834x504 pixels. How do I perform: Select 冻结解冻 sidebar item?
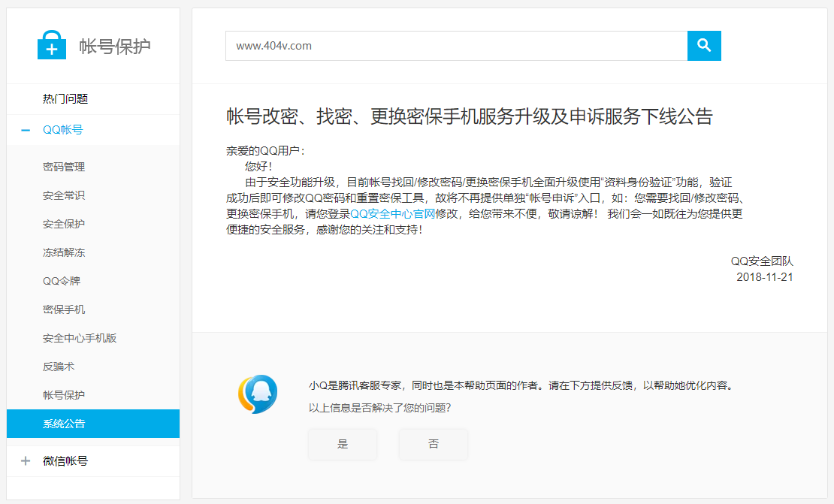click(x=64, y=252)
